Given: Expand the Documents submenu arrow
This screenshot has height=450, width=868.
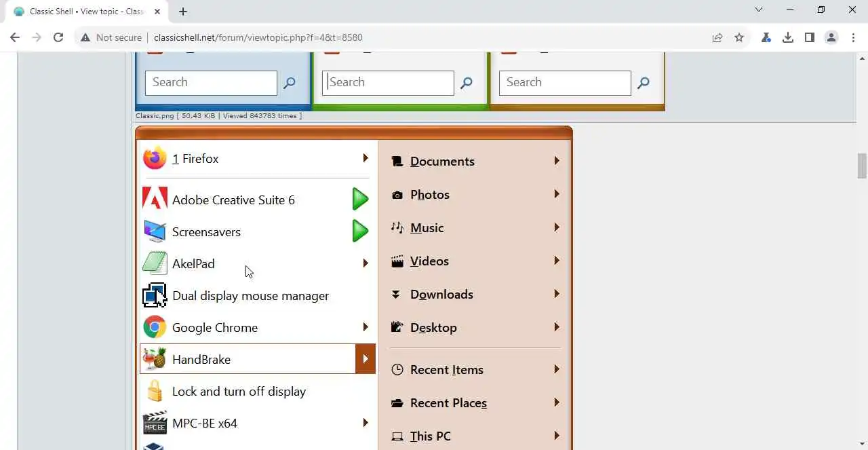Looking at the screenshot, I should point(557,161).
